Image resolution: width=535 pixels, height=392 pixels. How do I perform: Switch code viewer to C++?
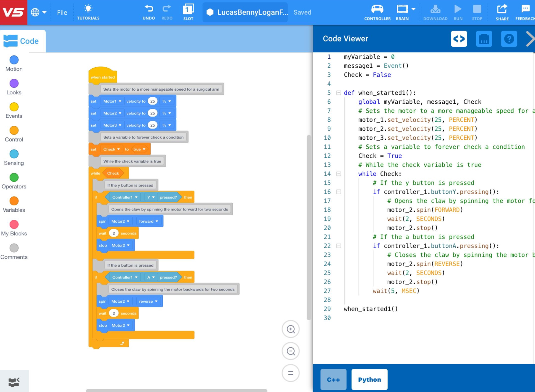[x=333, y=380]
